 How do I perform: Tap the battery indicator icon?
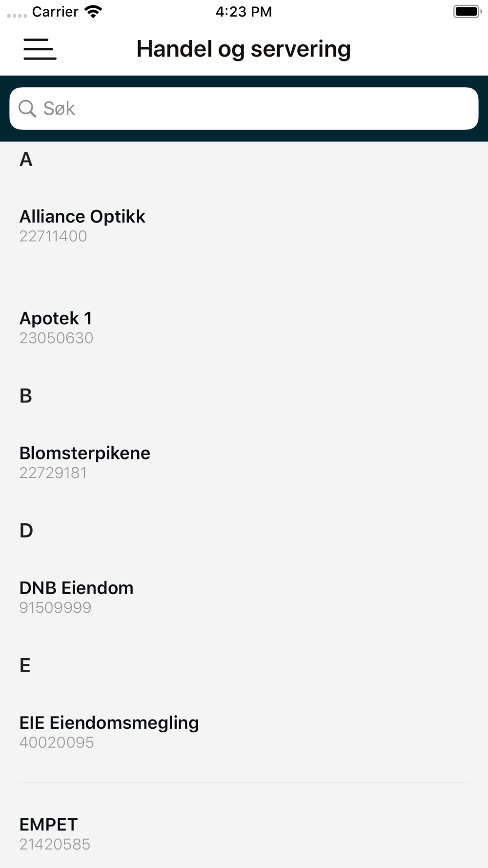coord(467,12)
